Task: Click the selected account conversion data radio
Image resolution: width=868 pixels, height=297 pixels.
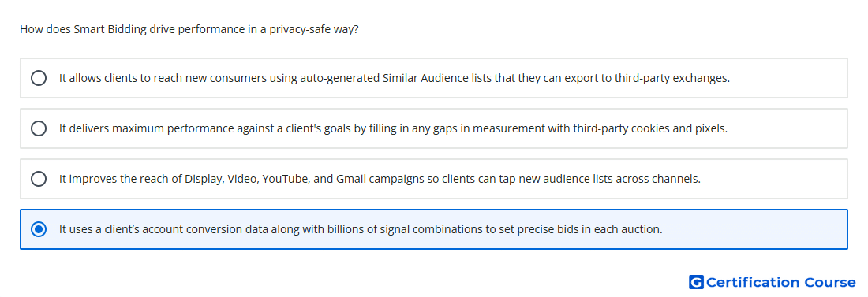Action: [39, 229]
